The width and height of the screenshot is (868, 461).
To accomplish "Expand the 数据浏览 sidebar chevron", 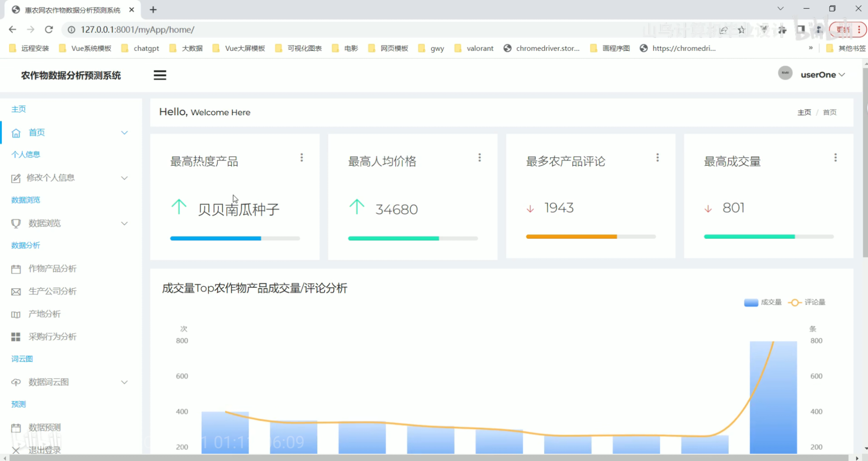I will pyautogui.click(x=124, y=223).
